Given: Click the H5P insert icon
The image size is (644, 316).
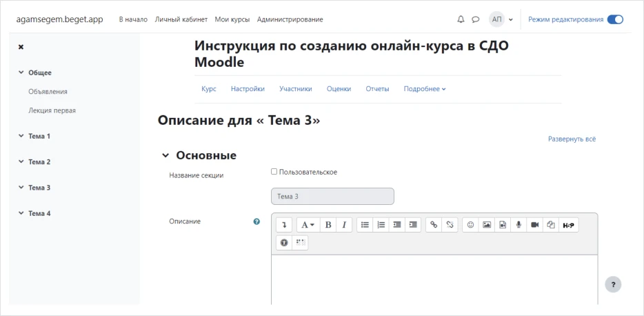Looking at the screenshot, I should [568, 225].
